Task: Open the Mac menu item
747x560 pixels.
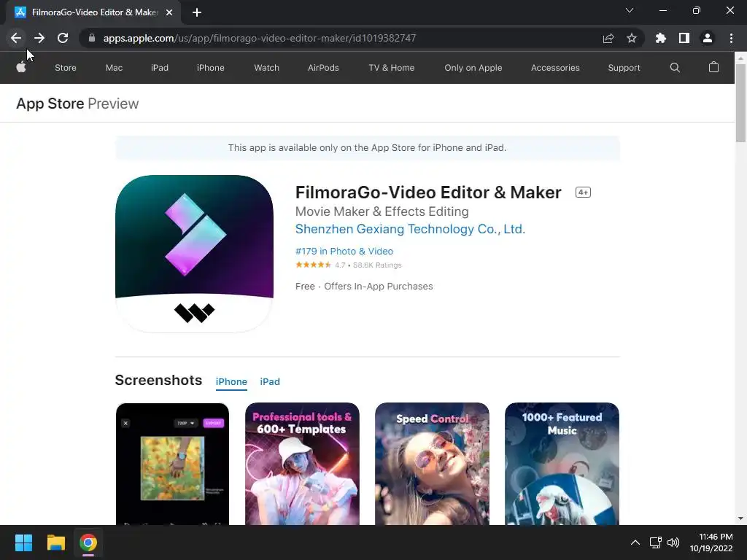Action: 114,68
